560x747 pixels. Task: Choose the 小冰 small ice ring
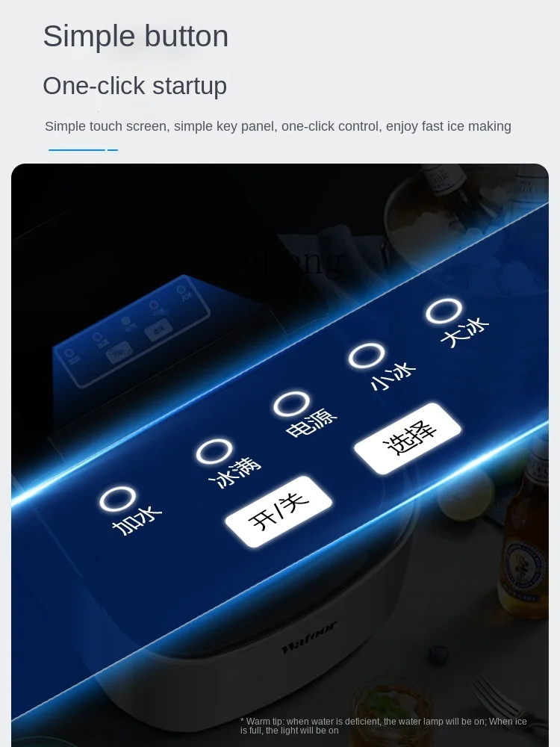coord(367,356)
